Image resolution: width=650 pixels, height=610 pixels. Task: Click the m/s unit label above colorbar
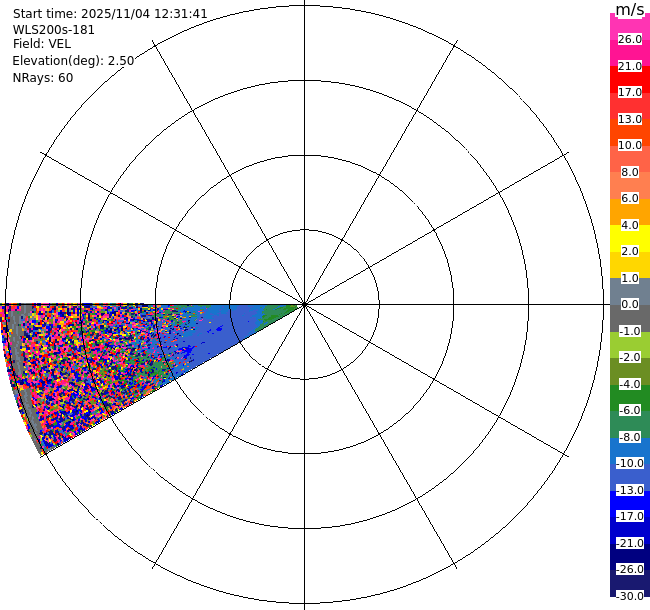(630, 9)
